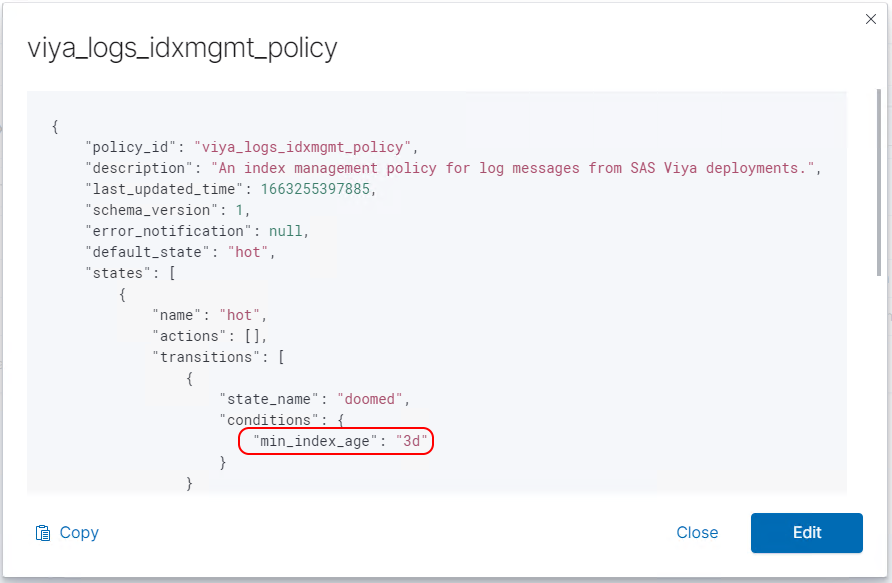
Task: Click the last_updated_time value 1663255397885
Action: (x=315, y=189)
